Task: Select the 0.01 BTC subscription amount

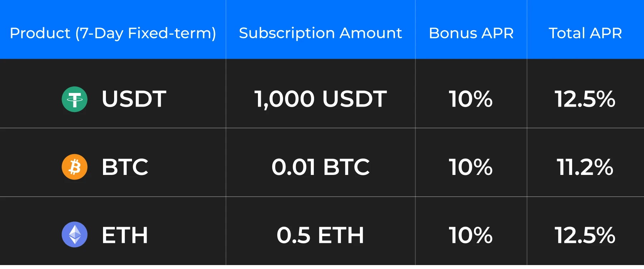Action: [x=320, y=167]
